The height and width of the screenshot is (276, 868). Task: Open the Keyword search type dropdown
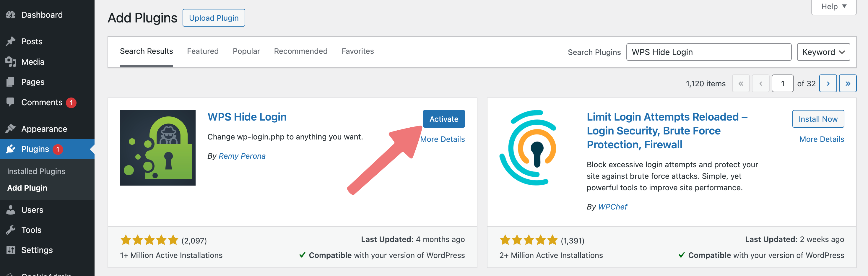[823, 52]
